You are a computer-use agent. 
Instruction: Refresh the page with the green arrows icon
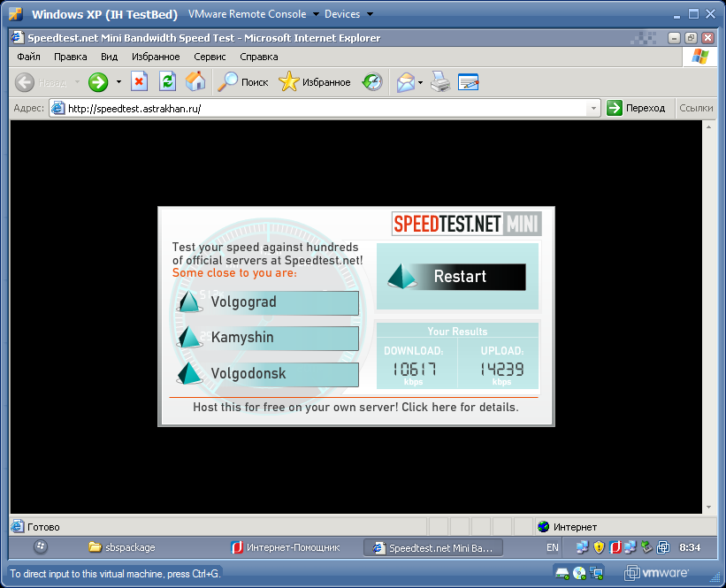167,81
